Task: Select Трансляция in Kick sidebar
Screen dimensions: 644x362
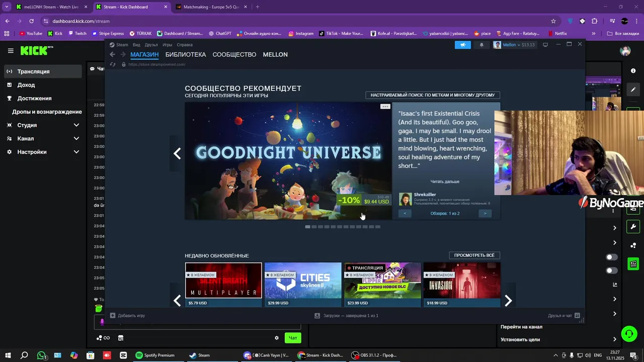Action: [43, 71]
